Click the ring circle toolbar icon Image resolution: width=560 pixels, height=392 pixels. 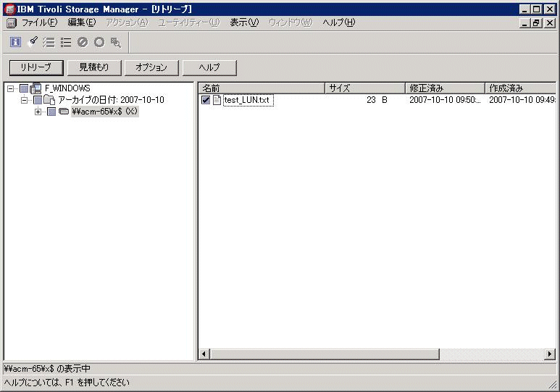99,42
